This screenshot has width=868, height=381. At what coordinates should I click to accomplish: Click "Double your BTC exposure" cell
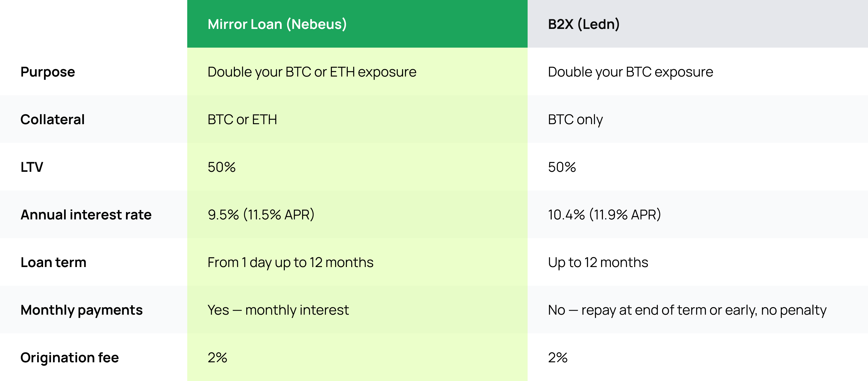[x=631, y=72]
